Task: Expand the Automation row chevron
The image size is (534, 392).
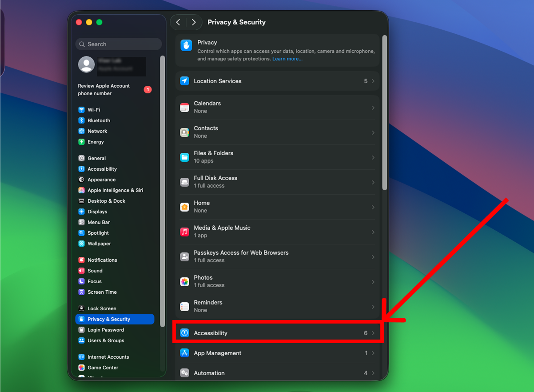Action: [x=373, y=373]
